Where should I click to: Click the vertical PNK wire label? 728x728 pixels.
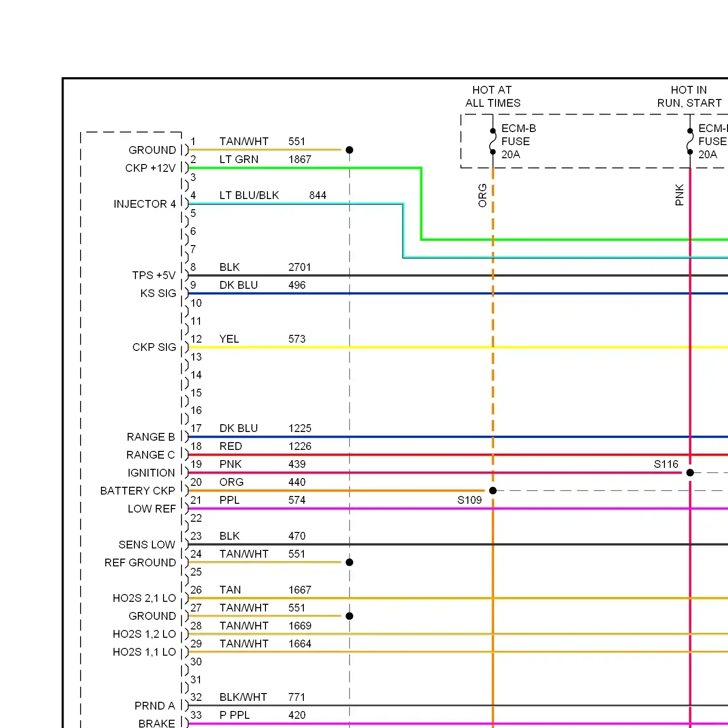679,195
